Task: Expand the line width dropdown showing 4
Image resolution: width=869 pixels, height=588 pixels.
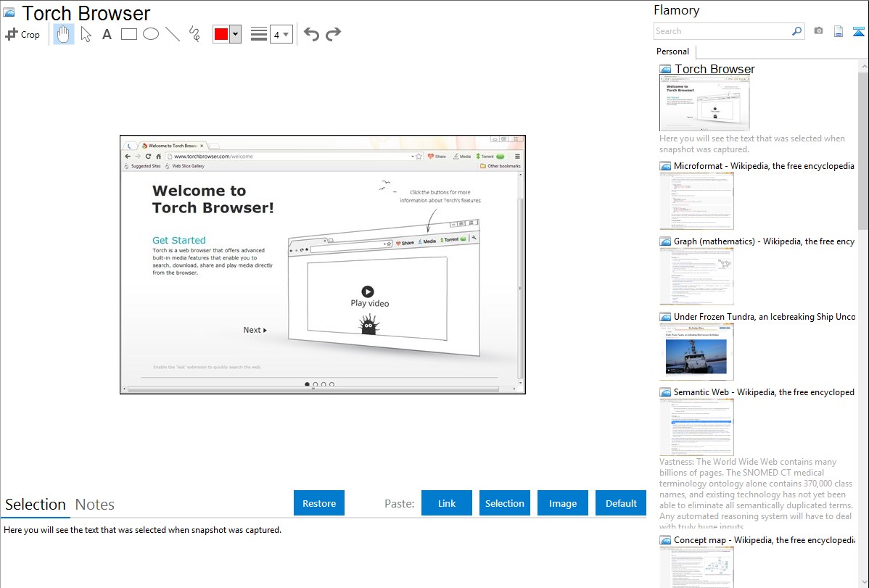Action: (x=281, y=34)
